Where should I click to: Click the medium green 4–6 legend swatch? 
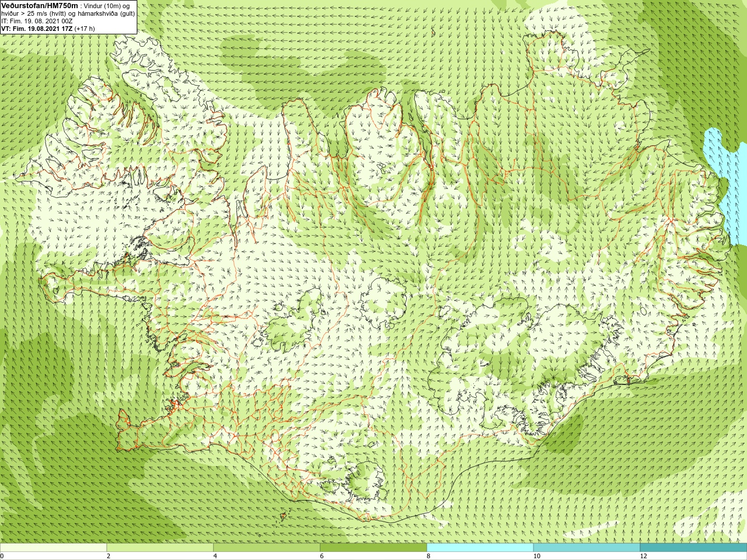tap(267, 548)
